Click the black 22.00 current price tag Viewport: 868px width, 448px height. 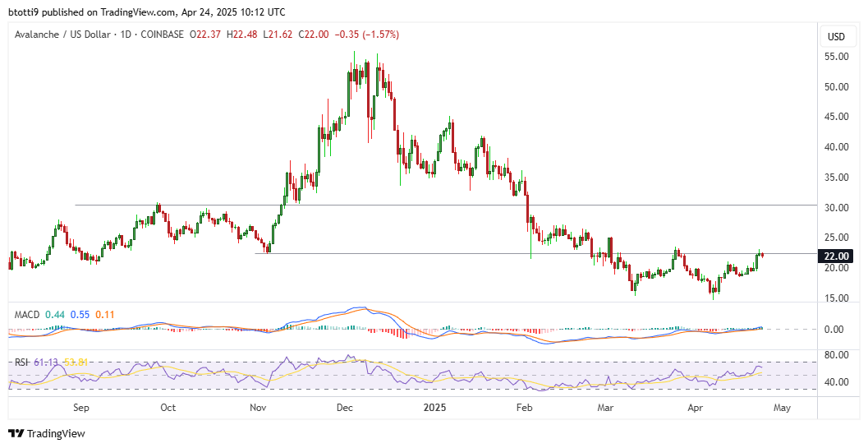tap(837, 256)
